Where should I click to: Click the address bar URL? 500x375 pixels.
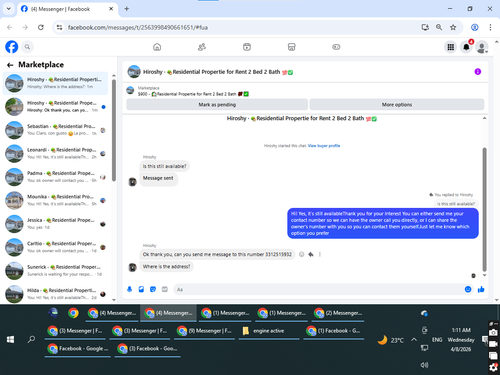[x=138, y=27]
